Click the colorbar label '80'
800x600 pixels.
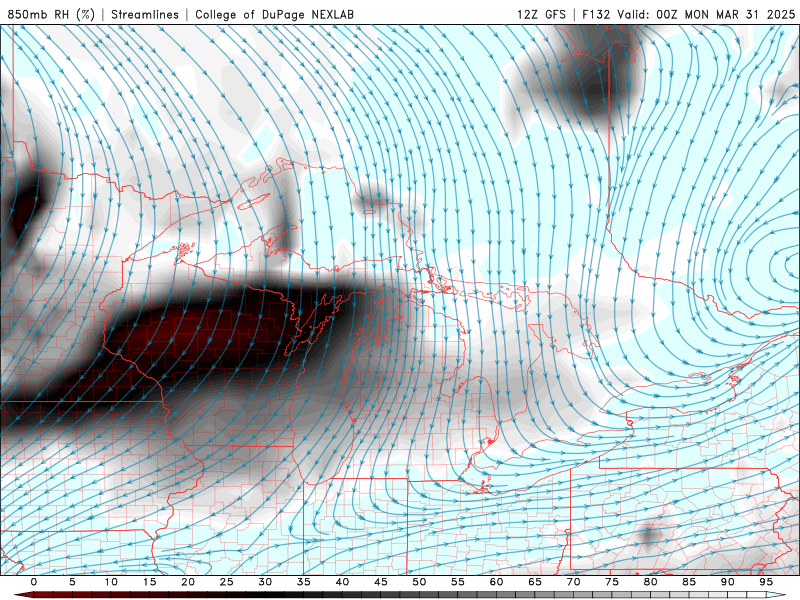point(650,582)
